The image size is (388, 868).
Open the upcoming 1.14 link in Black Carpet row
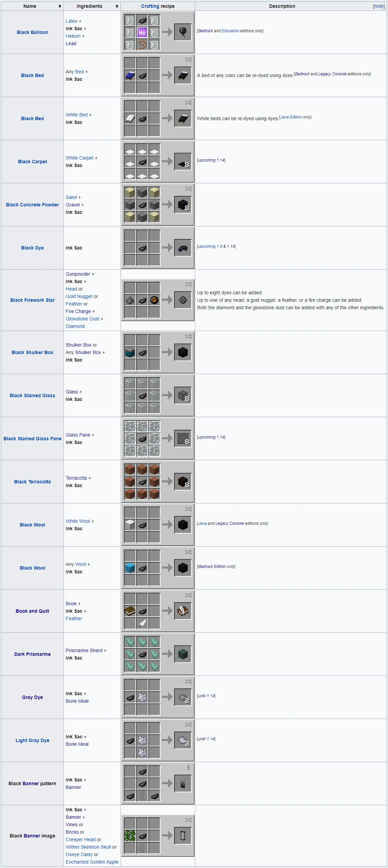(211, 160)
